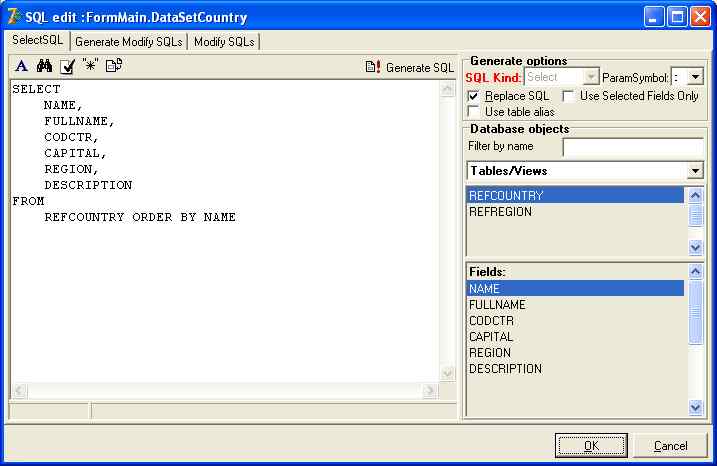Minimize the SQL edit window
717x466 pixels.
654,17
